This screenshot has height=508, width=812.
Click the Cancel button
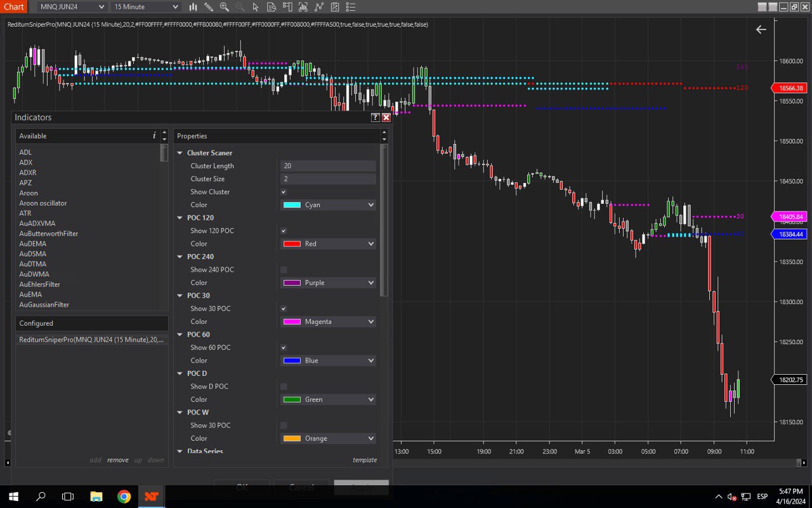(x=301, y=488)
